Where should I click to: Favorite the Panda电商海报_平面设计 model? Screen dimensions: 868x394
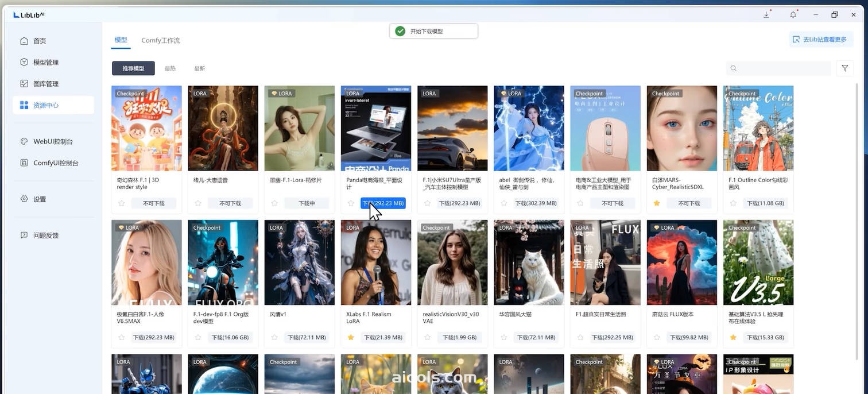(351, 203)
